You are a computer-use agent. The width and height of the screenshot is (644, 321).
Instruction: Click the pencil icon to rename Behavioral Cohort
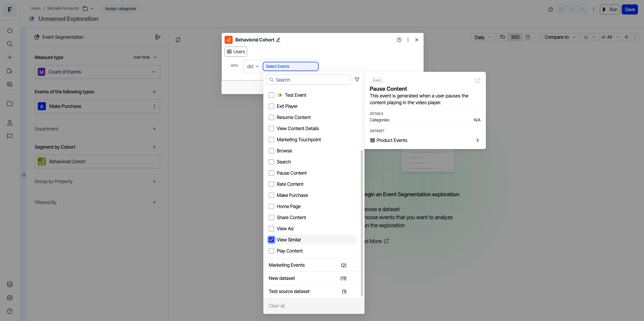click(x=278, y=40)
